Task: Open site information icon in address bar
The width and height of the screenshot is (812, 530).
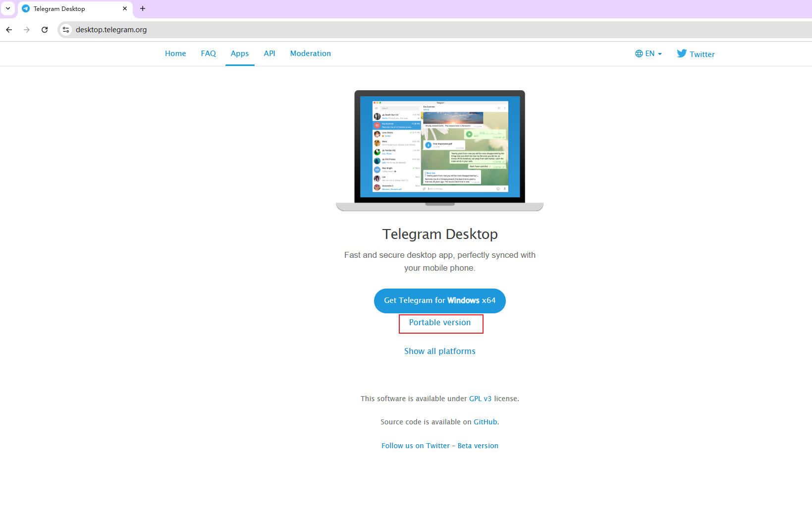Action: [66, 30]
